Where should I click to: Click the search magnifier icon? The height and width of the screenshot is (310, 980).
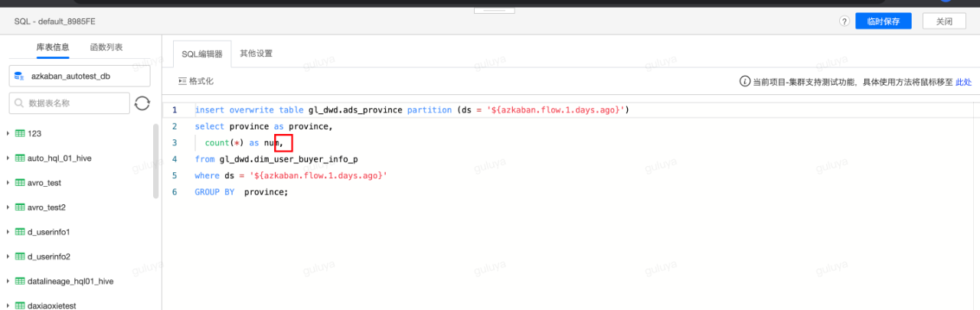coord(18,103)
